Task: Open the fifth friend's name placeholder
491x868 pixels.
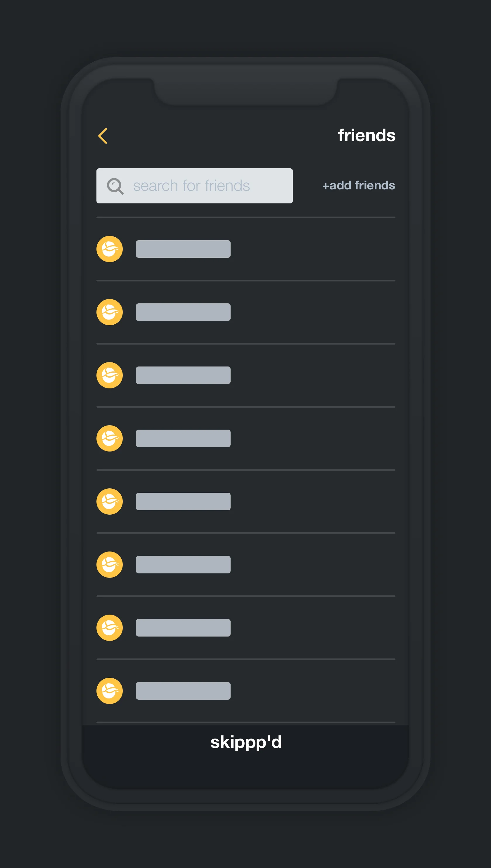Action: coord(183,501)
